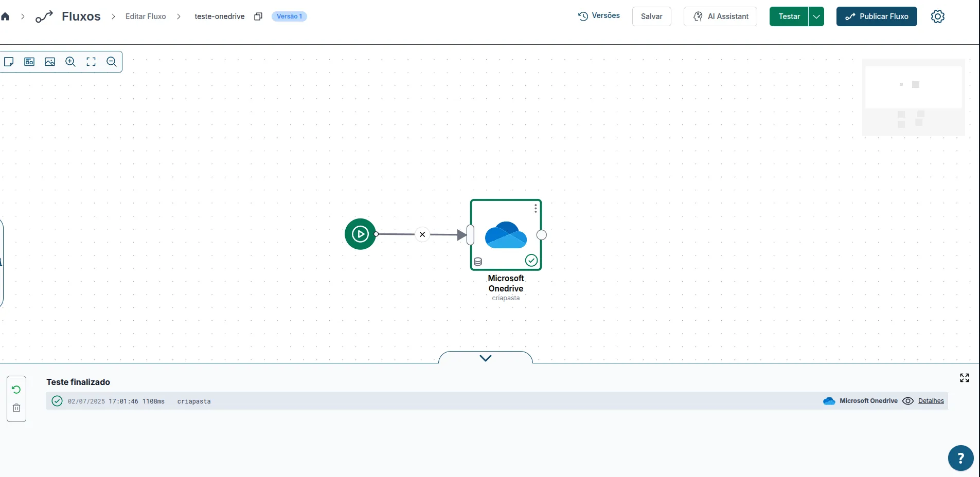Open the Detalhes link
The height and width of the screenshot is (477, 980).
931,401
